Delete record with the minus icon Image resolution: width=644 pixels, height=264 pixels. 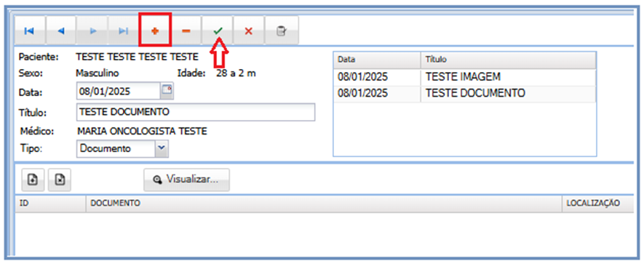[186, 31]
